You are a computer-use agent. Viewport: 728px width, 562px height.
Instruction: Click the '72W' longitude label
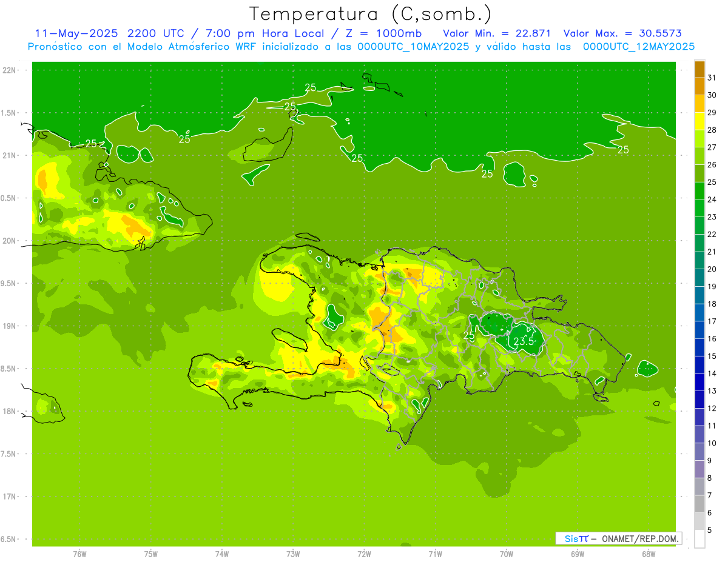tap(364, 554)
